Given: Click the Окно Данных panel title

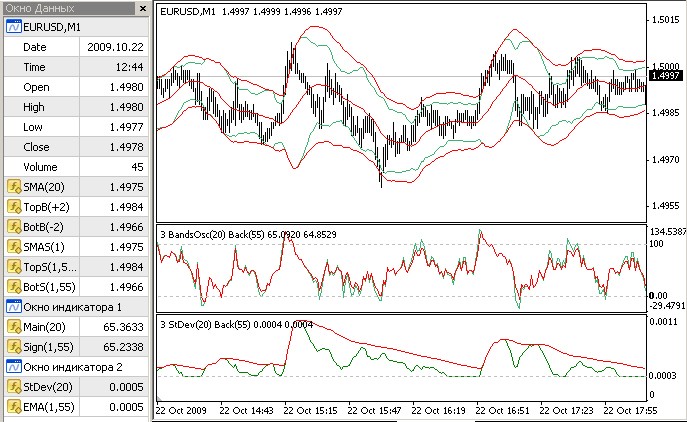Looking at the screenshot, I should click(37, 8).
